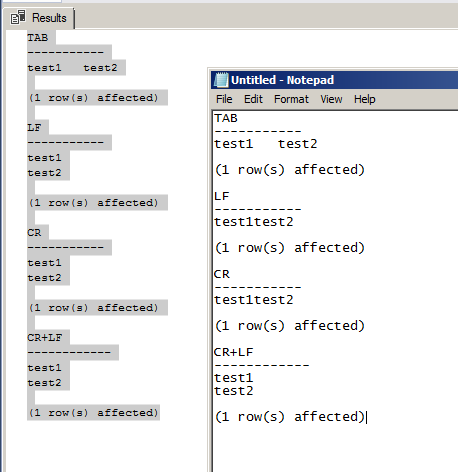Click 'test1 test2' line in Notepad
Screen dimensions: 458x472
[266, 144]
